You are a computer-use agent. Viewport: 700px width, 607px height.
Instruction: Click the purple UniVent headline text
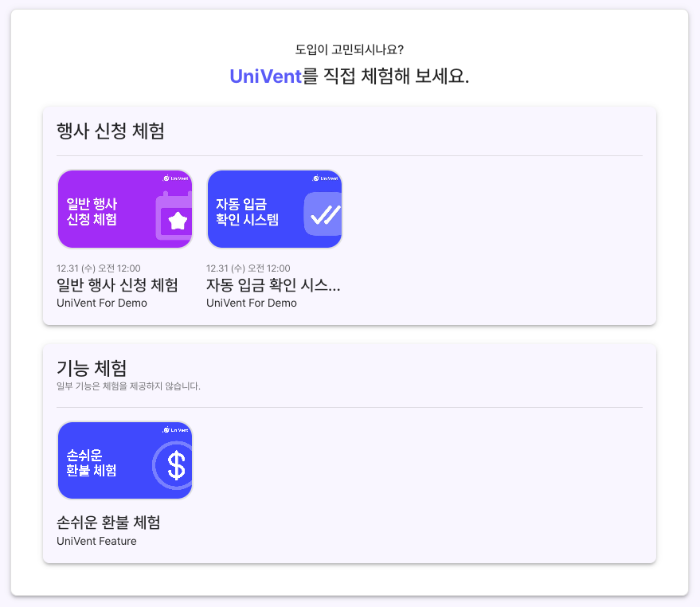[266, 76]
